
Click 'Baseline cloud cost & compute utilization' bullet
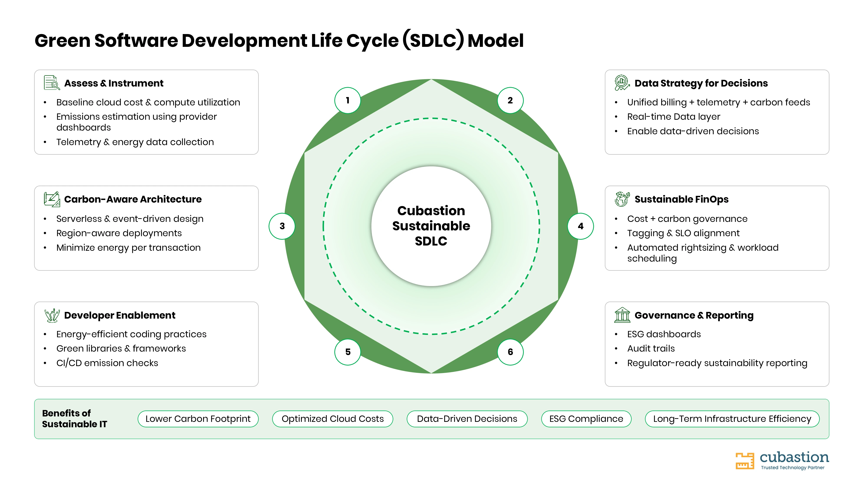148,102
